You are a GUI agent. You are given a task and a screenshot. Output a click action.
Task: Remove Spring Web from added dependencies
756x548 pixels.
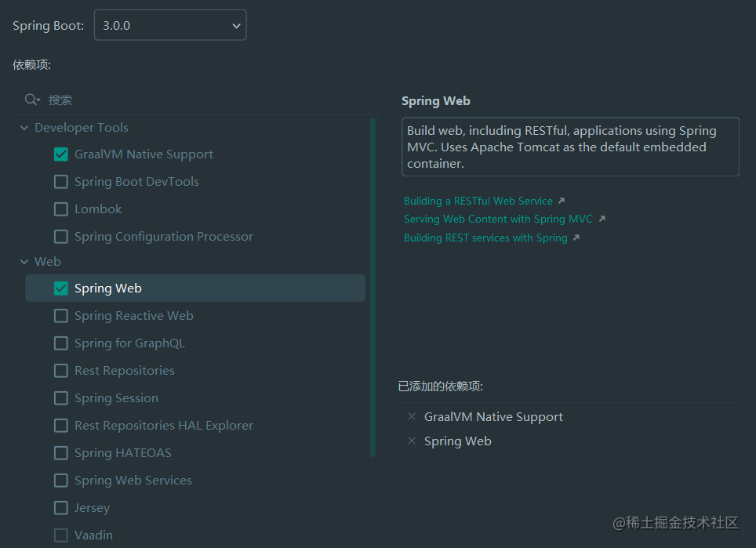pyautogui.click(x=412, y=441)
